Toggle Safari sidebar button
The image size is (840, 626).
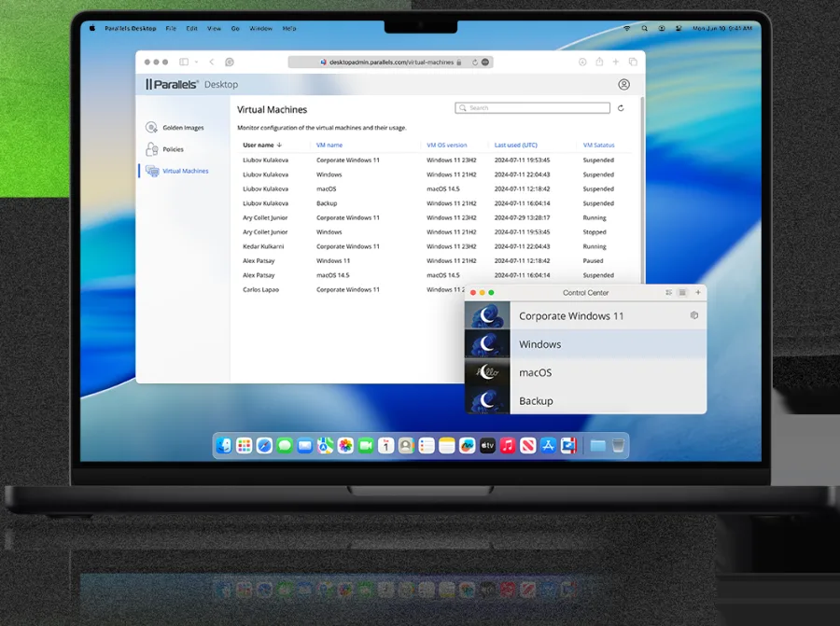click(184, 63)
